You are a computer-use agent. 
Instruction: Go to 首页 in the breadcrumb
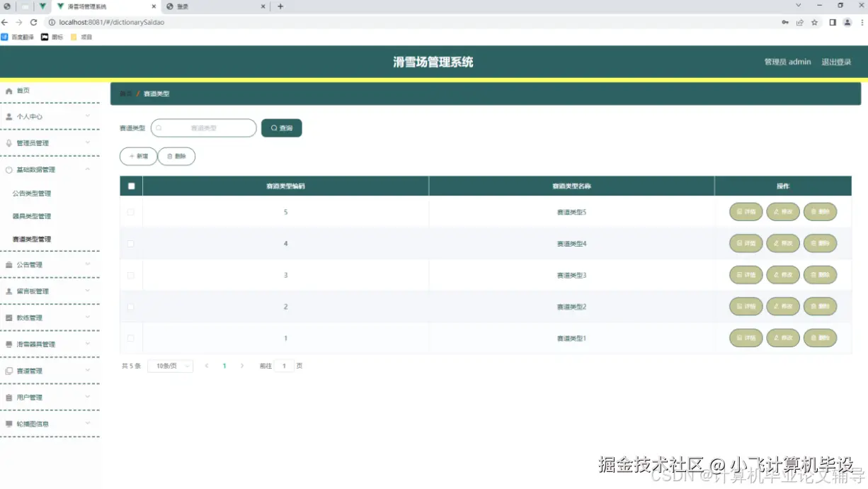click(x=125, y=94)
